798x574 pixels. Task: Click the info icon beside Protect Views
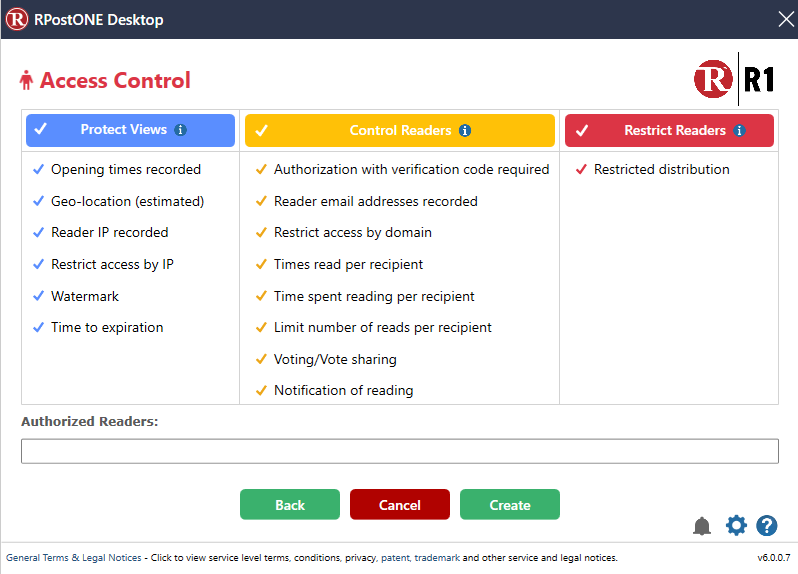(180, 130)
